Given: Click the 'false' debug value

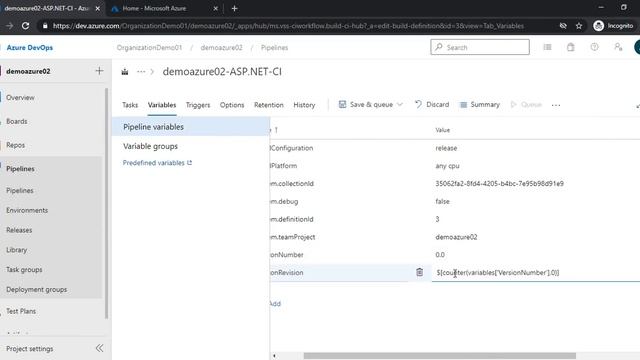Looking at the screenshot, I should [x=442, y=201].
